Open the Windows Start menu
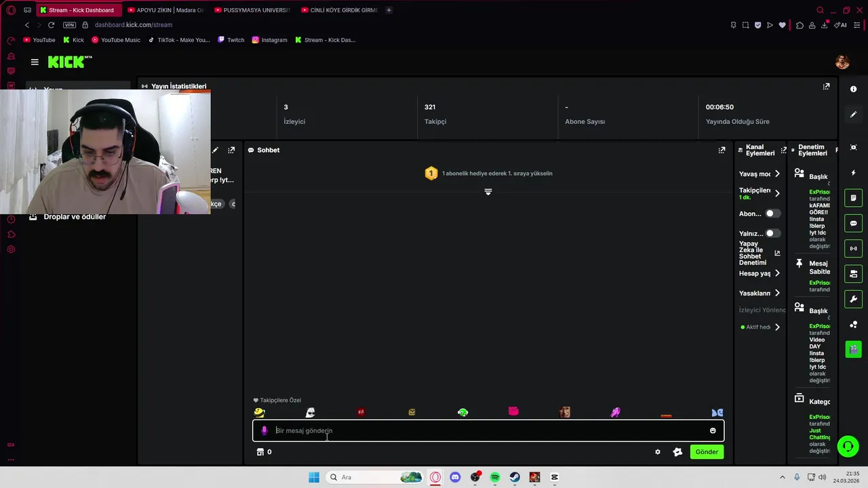Viewport: 868px width, 488px height. [313, 477]
